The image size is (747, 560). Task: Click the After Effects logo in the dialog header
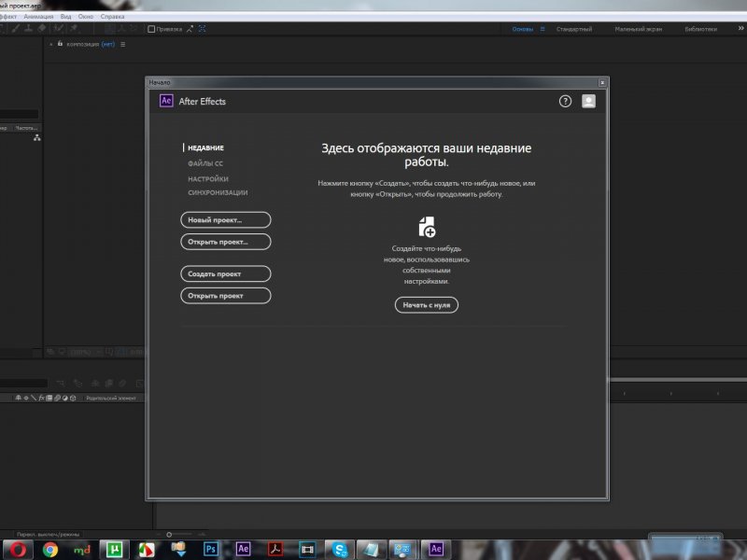pyautogui.click(x=166, y=101)
